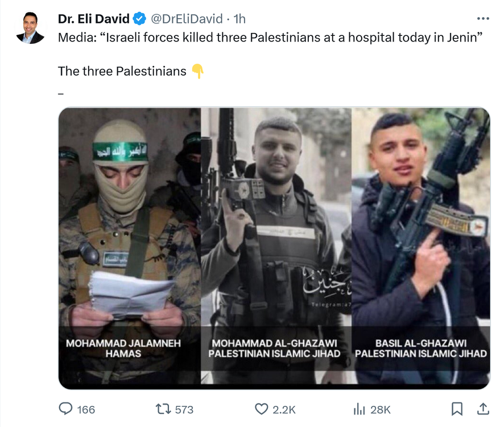Click the 1h timestamp
The width and height of the screenshot is (504, 427).
239,19
